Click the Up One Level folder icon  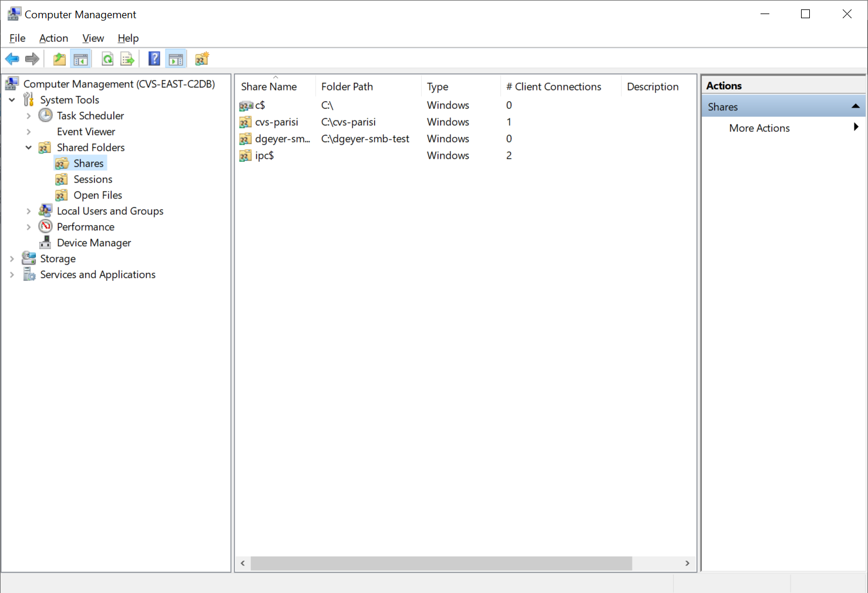[59, 59]
